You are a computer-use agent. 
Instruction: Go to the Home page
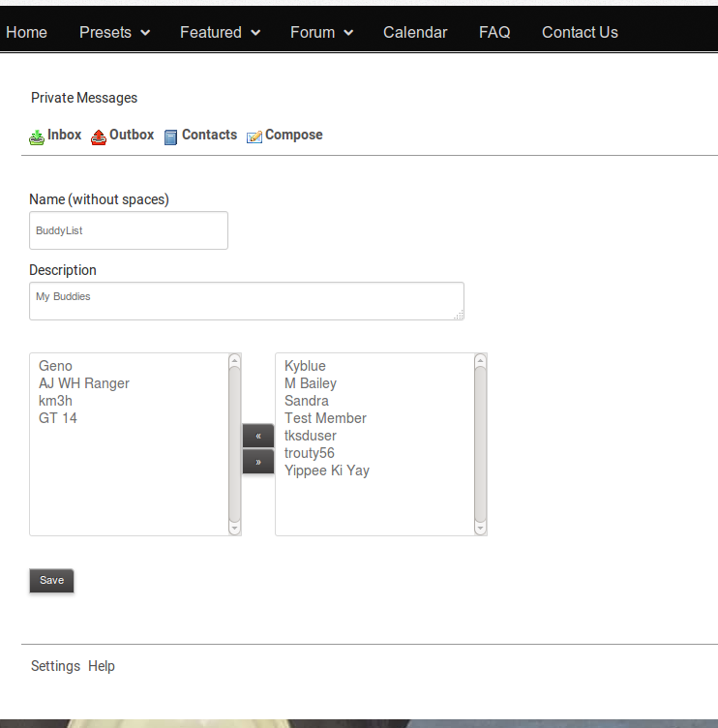tap(26, 32)
